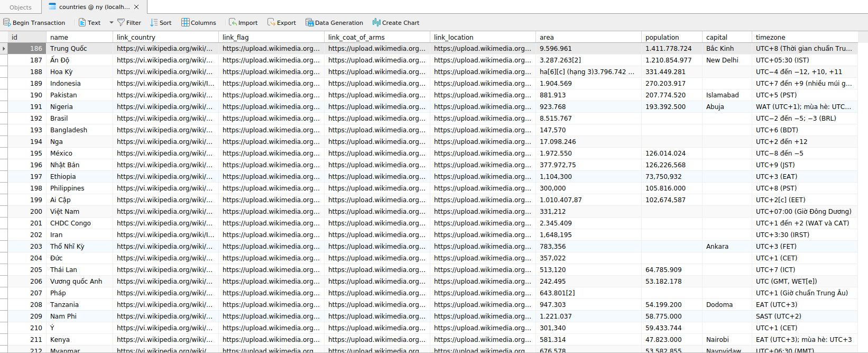Select the row marker for id 186
Viewport: 868px width, 353px height.
pyautogui.click(x=4, y=48)
